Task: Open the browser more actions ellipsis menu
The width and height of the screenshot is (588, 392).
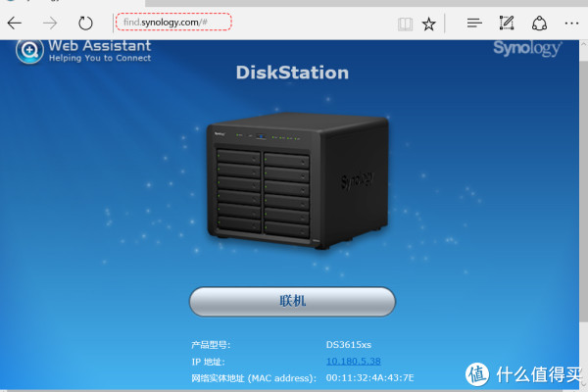Action: 571,24
